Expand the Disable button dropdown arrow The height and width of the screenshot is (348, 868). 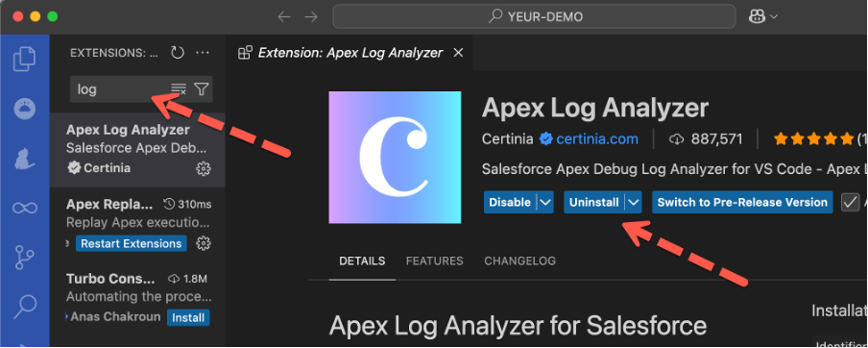pos(545,203)
